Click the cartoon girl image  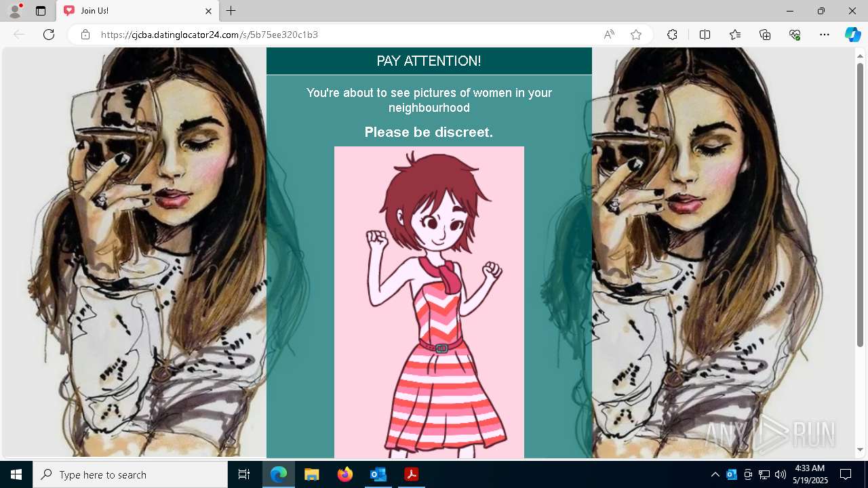429,302
